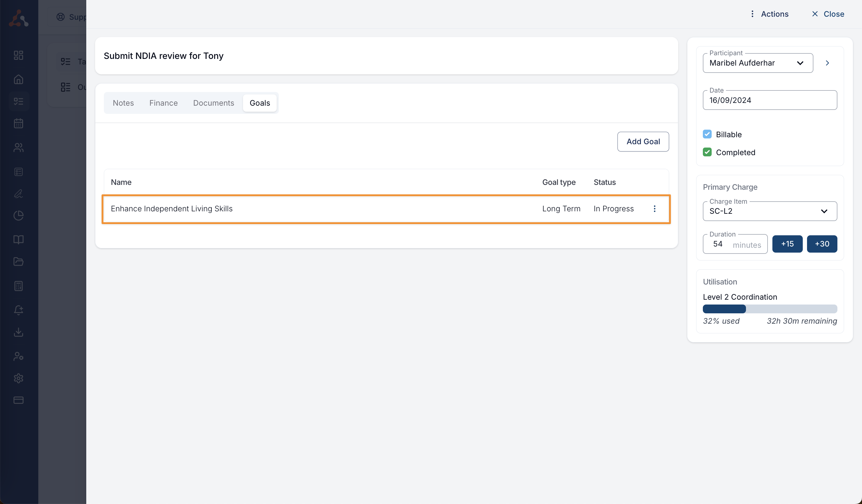Click the Date field 16/09/2024

point(770,100)
